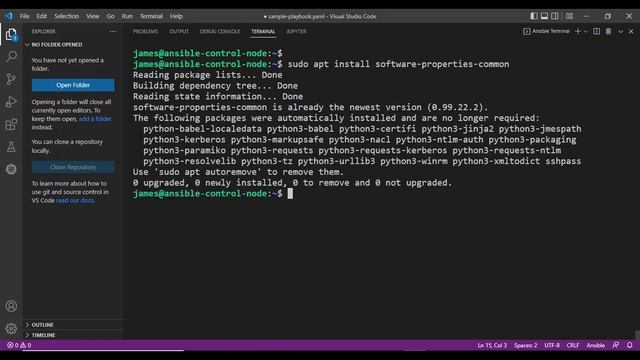Open the Help menu
Viewport: 640px width, 360px height.
(x=176, y=16)
